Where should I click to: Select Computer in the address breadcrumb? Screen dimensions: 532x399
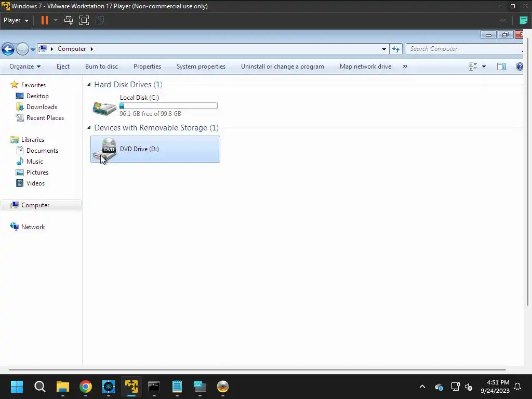click(x=72, y=49)
